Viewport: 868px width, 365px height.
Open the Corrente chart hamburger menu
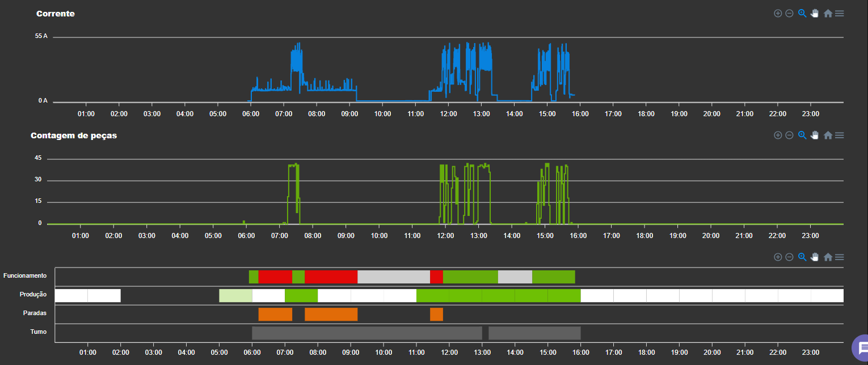pyautogui.click(x=839, y=13)
